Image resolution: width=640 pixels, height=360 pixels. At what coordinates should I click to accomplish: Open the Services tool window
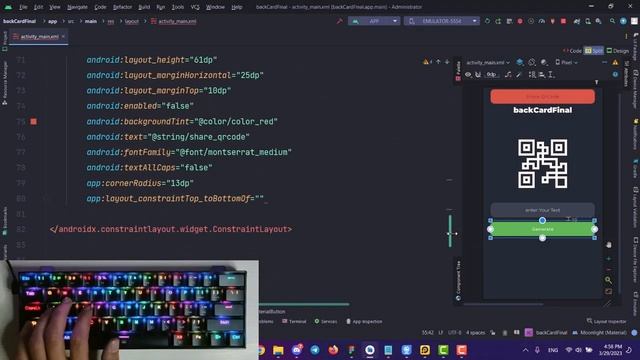(x=326, y=321)
